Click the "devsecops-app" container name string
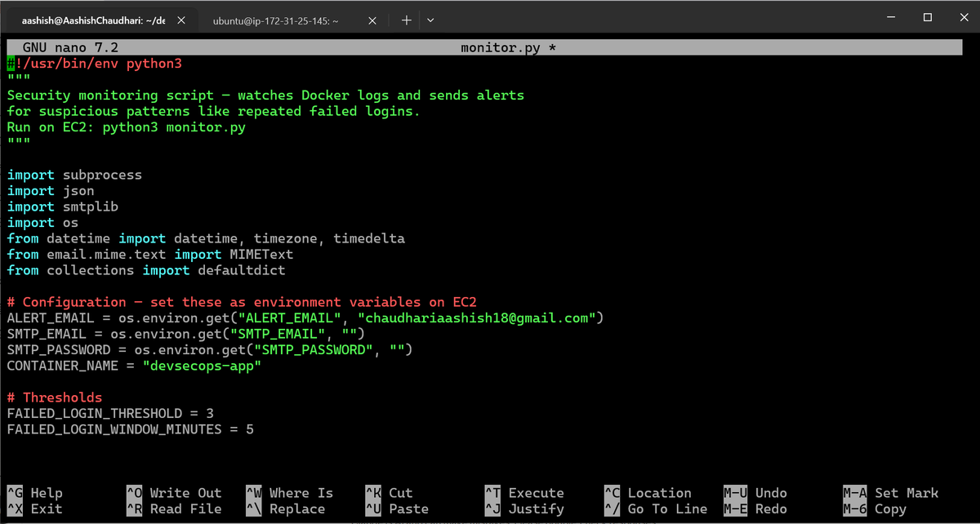This screenshot has width=980, height=524. point(202,366)
